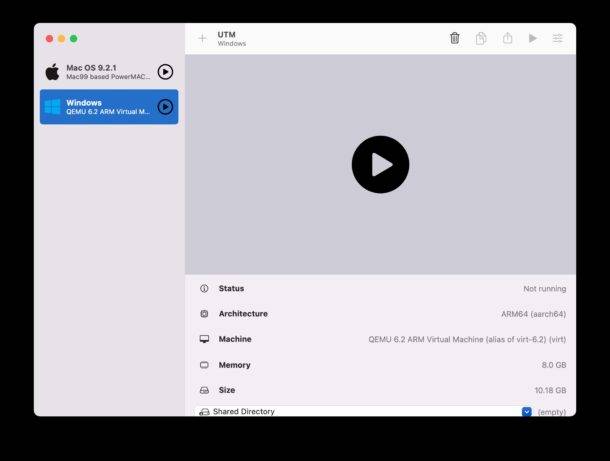Click the Shared Directory drive icon

[204, 412]
